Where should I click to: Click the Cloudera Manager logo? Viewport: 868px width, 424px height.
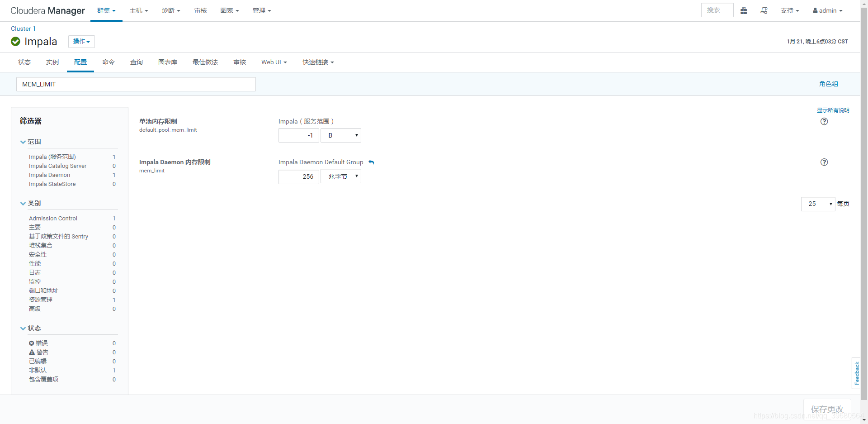[47, 10]
